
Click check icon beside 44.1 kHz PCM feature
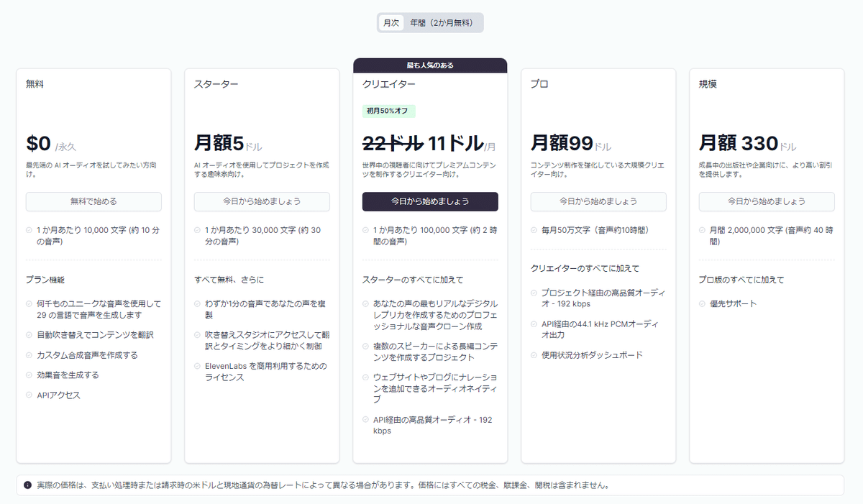534,324
